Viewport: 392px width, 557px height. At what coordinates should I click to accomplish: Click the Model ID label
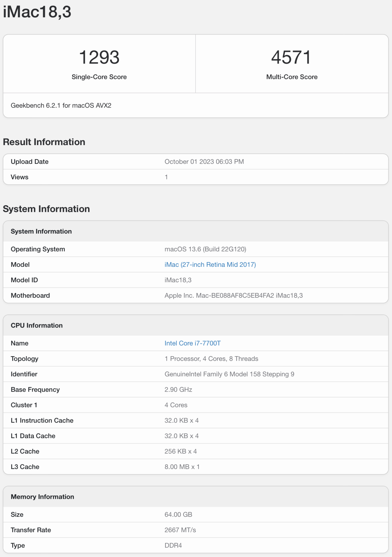(x=24, y=280)
